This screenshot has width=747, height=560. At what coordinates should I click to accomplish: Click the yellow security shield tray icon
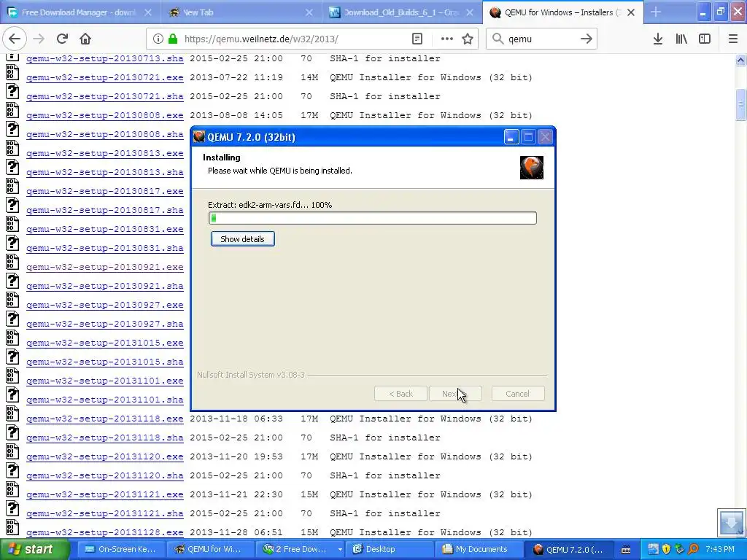(666, 550)
